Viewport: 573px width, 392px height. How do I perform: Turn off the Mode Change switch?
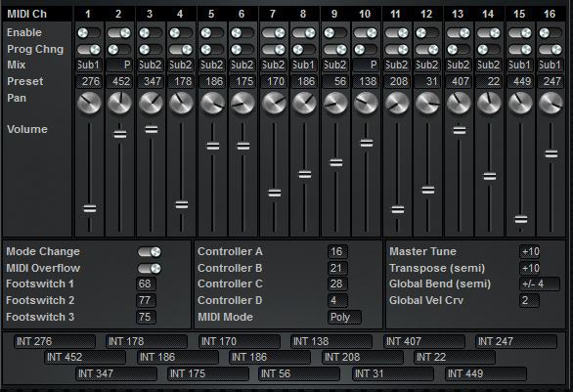[x=150, y=251]
